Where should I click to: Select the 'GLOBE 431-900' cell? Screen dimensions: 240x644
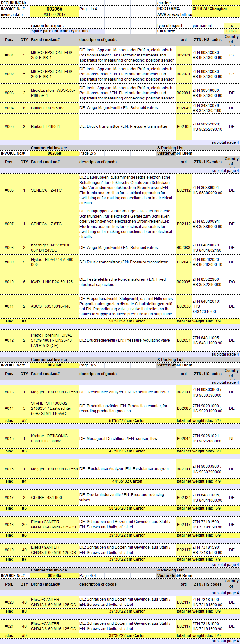coord(54,498)
